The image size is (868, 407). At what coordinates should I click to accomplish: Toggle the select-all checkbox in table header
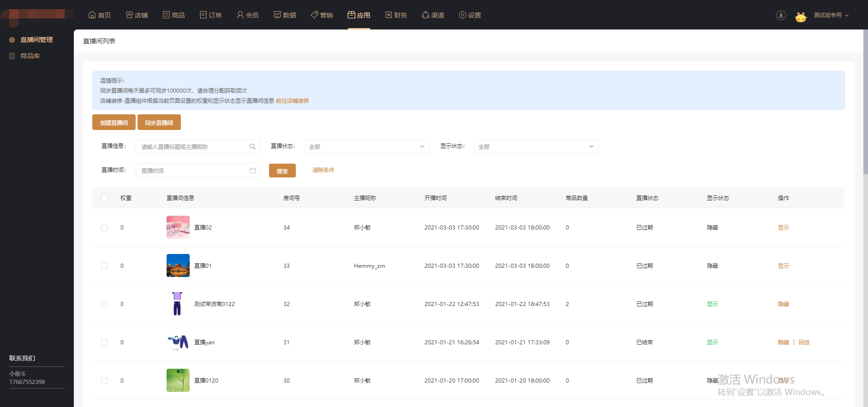[x=104, y=198]
